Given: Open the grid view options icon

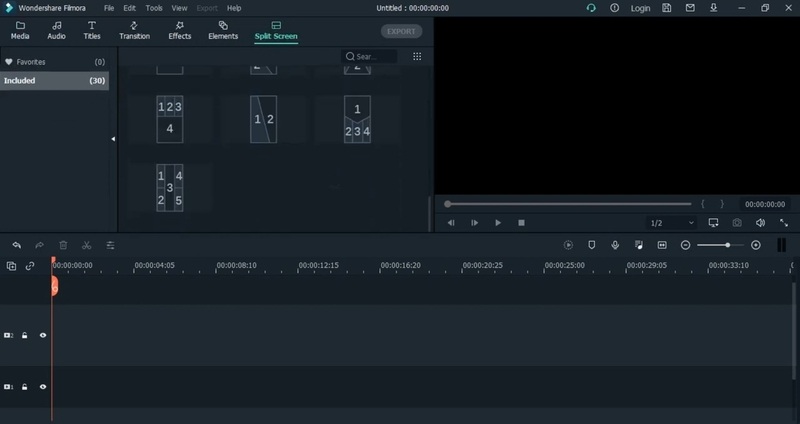Looking at the screenshot, I should pyautogui.click(x=417, y=57).
